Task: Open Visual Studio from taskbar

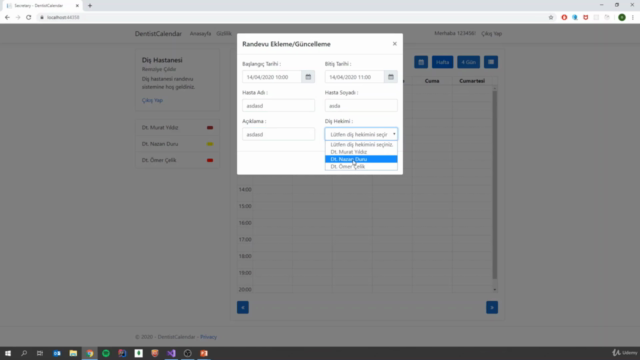Action: coord(171,353)
